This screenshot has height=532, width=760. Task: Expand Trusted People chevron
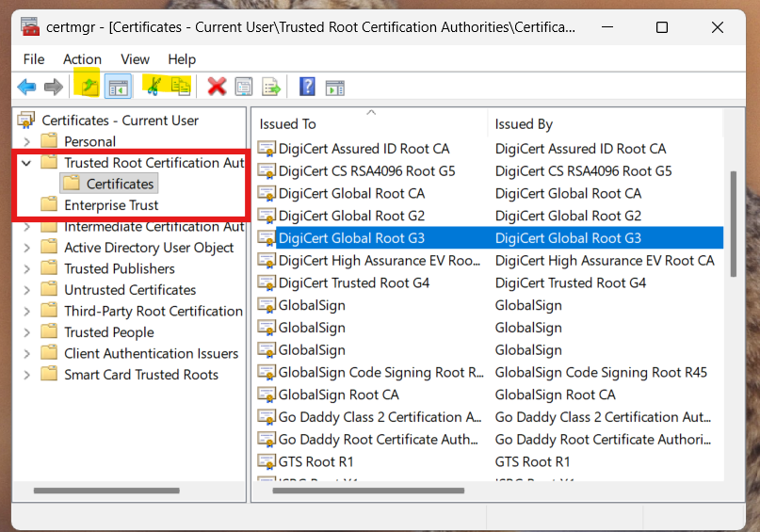26,332
